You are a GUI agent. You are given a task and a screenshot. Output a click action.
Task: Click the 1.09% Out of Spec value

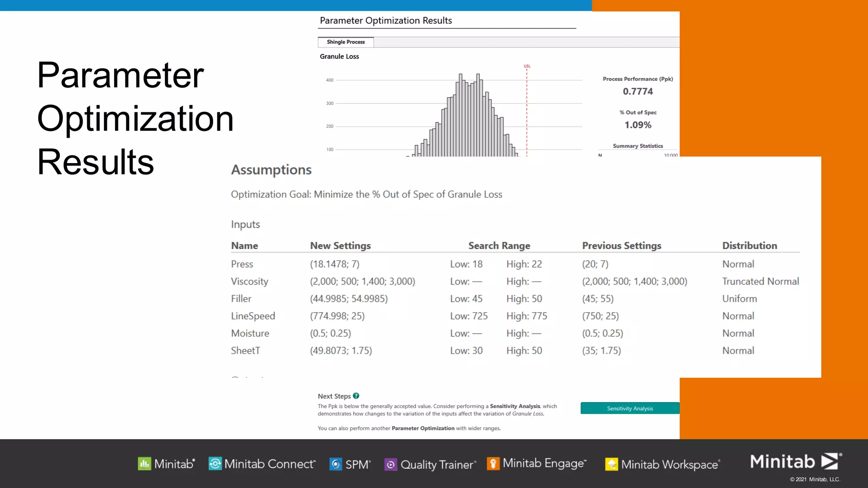pos(638,125)
